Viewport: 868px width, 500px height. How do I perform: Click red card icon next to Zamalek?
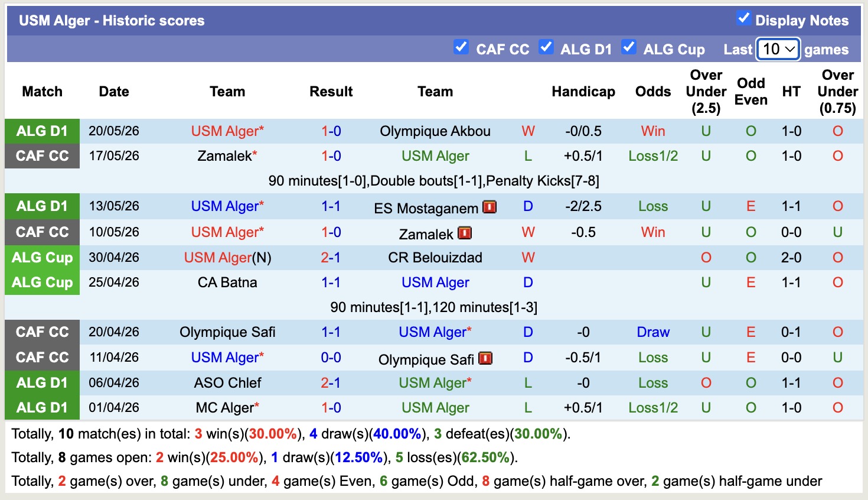[465, 233]
